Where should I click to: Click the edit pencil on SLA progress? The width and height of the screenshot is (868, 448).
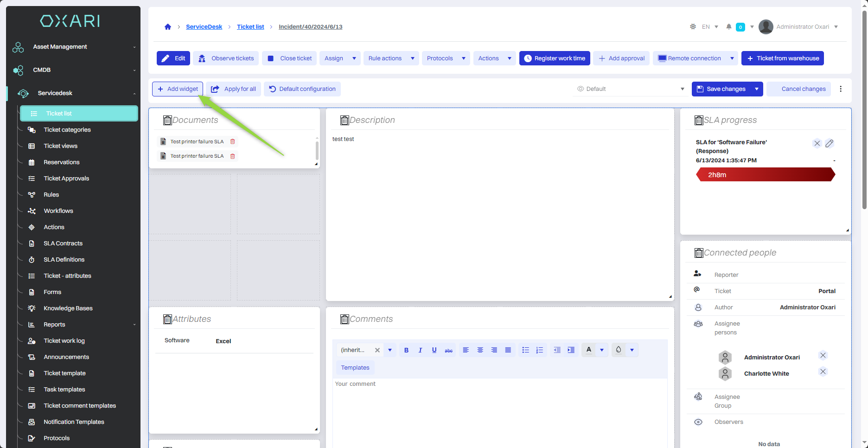[830, 143]
